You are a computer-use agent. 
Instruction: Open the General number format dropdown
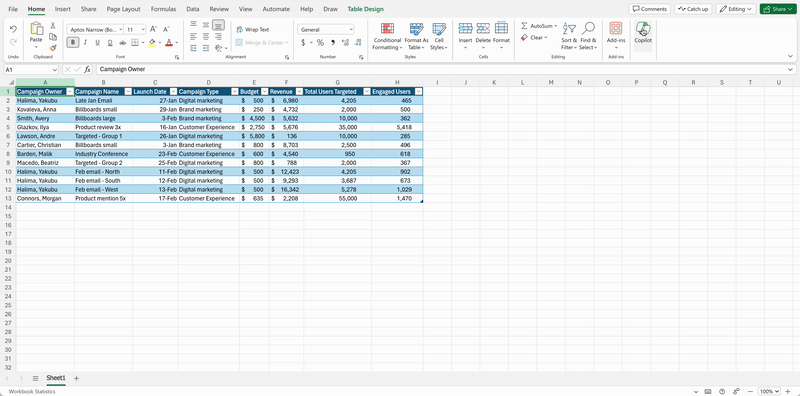tap(351, 30)
